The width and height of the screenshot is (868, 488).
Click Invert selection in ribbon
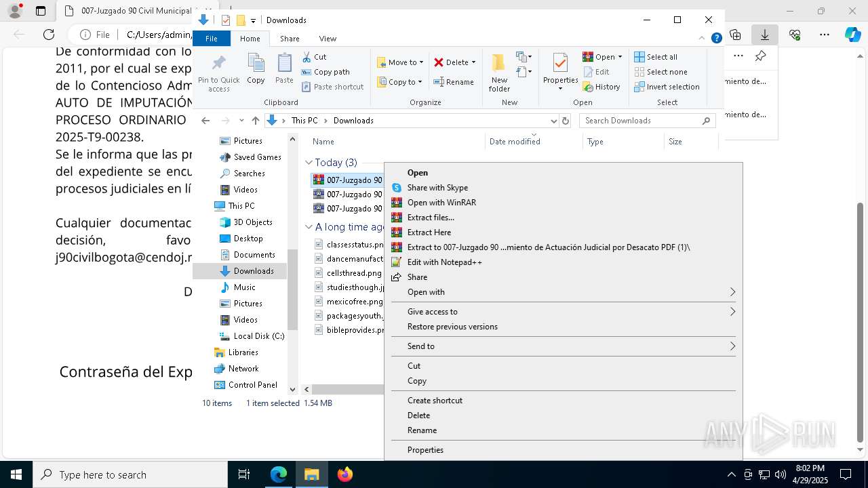(x=667, y=87)
